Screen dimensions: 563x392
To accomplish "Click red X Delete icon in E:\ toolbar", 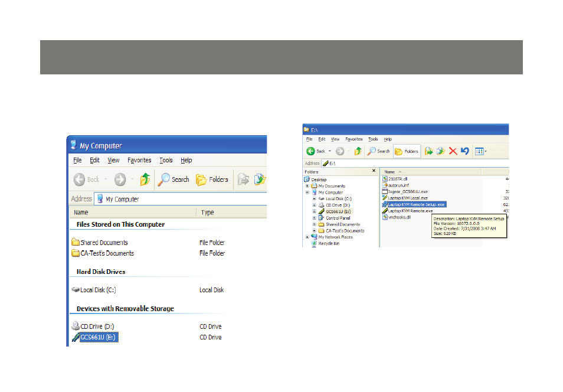I will (x=453, y=151).
